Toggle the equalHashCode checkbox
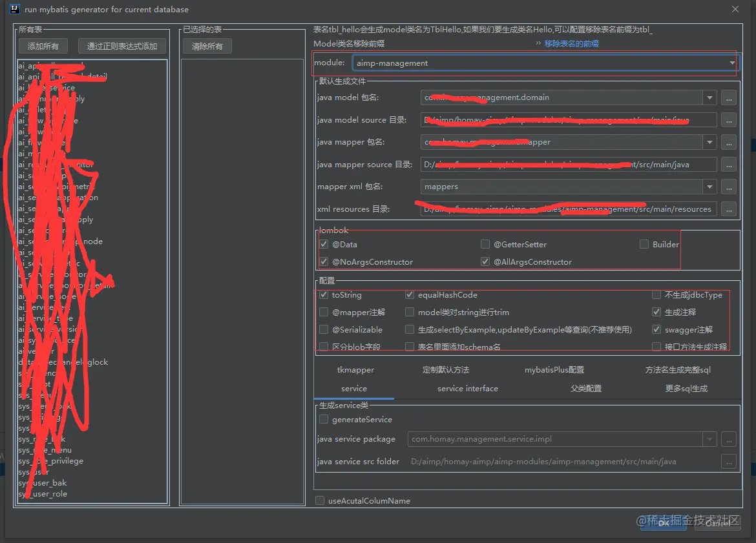Viewport: 756px width, 543px height. coord(410,294)
